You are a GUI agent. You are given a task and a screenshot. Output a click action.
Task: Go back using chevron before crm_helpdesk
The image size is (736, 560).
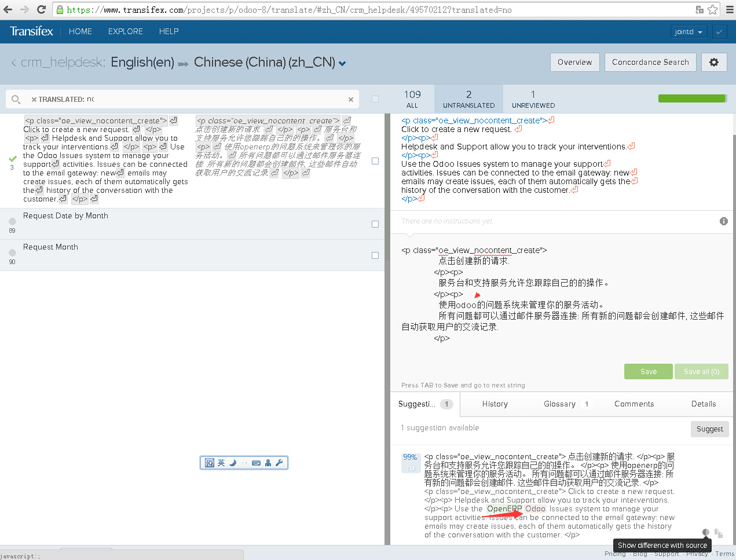click(13, 63)
